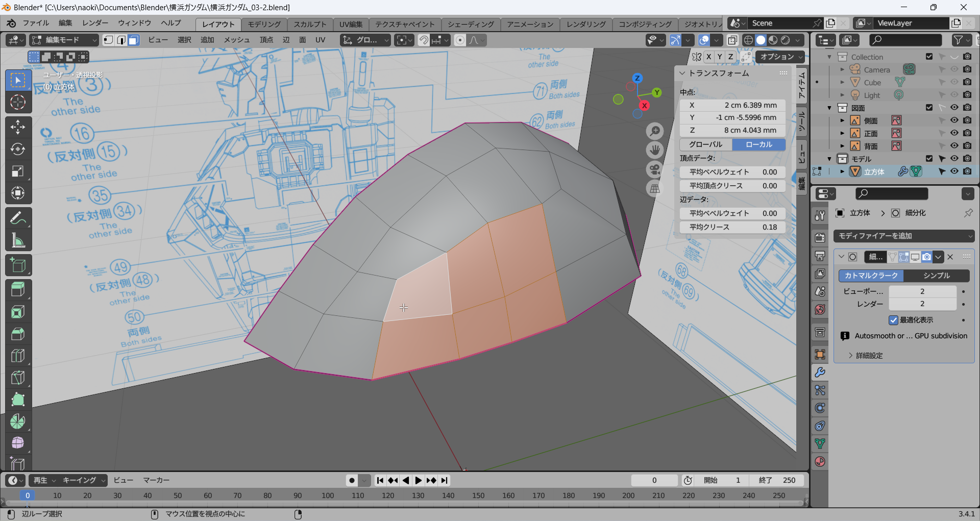Expand the 詳細設定 section

[868, 355]
